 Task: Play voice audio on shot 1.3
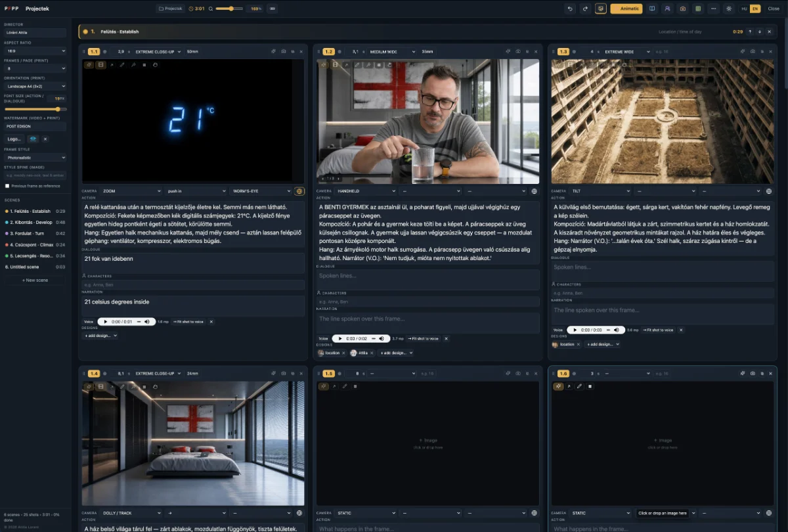[574, 330]
